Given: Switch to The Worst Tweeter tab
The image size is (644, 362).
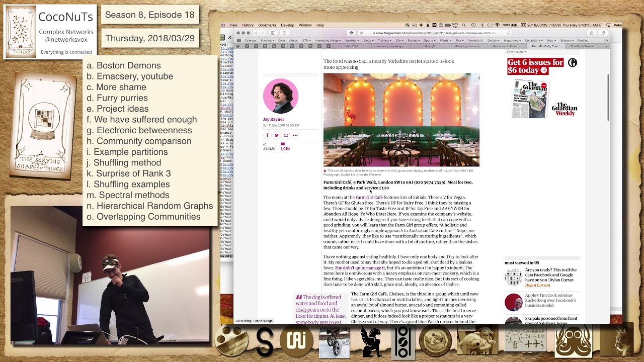Looking at the screenshot, I should 584,46.
